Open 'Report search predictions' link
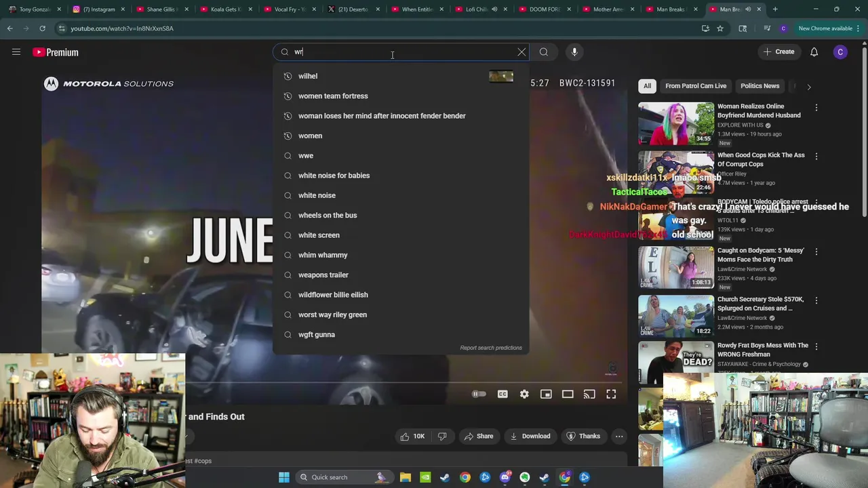This screenshot has width=868, height=488. point(491,348)
